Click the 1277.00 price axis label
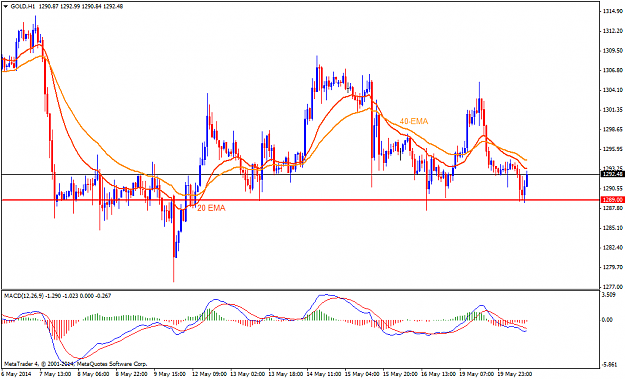625x379 pixels. (x=613, y=287)
